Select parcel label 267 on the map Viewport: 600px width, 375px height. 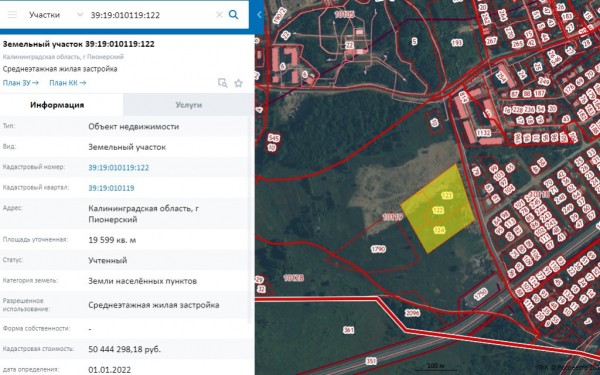click(x=491, y=41)
